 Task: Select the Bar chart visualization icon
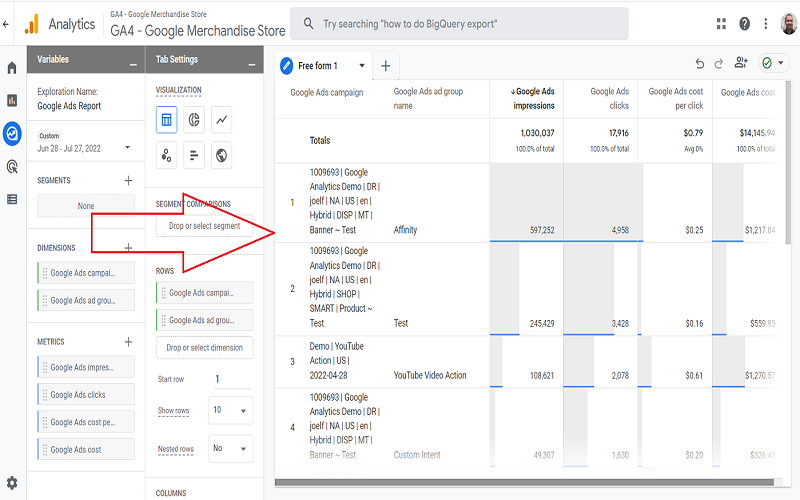point(194,155)
